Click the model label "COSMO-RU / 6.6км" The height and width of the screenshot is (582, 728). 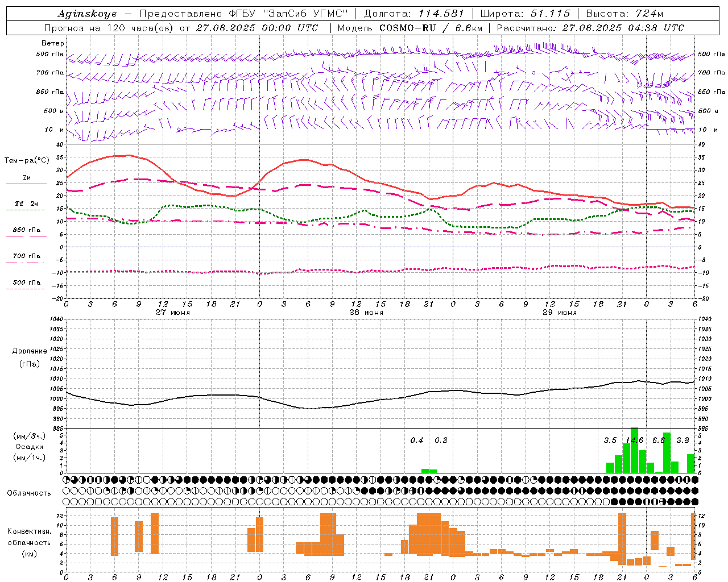pos(431,28)
